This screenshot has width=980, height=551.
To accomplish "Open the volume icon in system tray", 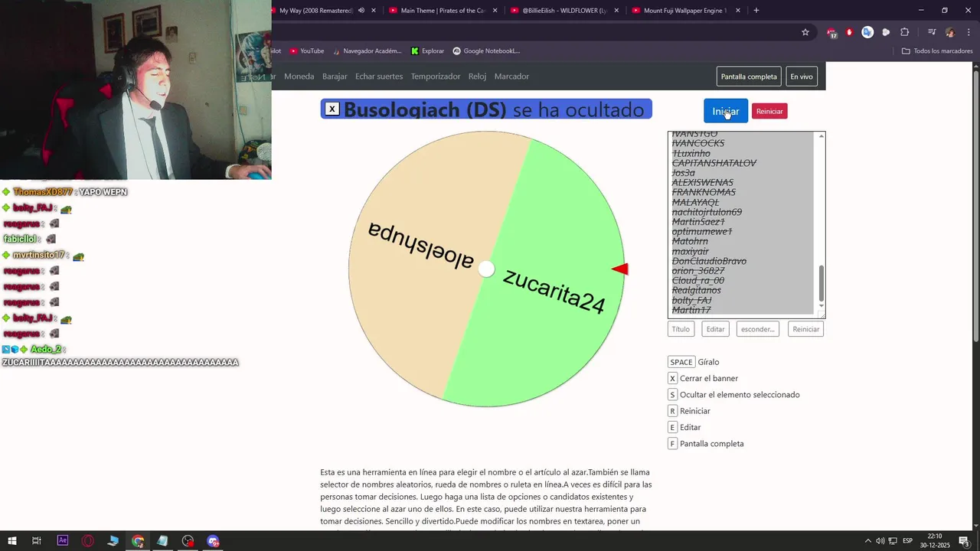I will 880,541.
